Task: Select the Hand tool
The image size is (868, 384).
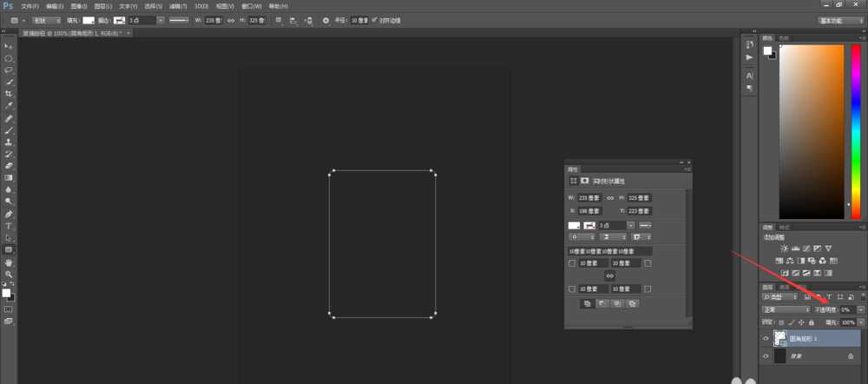Action: pos(9,262)
